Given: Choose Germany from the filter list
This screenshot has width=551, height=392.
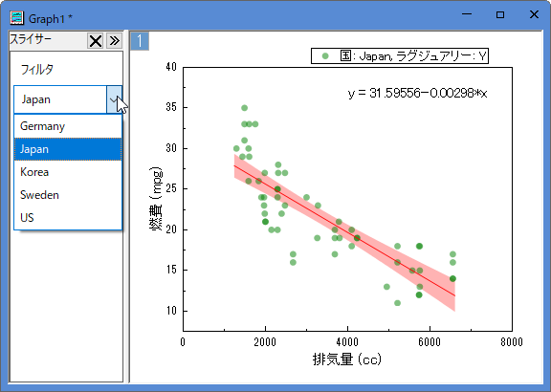Looking at the screenshot, I should [68, 126].
